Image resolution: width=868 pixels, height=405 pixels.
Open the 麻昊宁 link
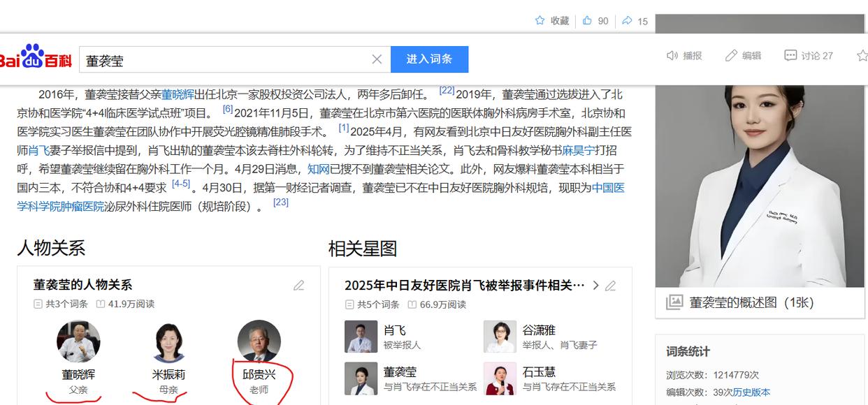coord(579,150)
